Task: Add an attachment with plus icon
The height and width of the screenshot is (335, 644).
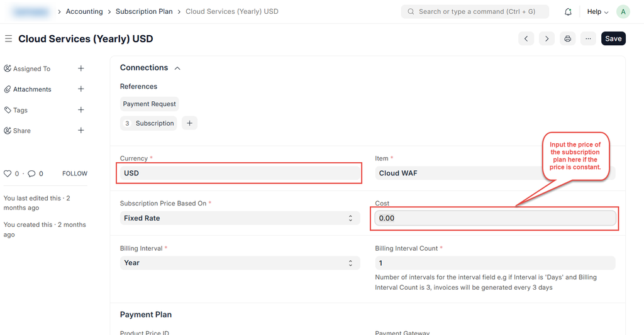Action: tap(80, 89)
